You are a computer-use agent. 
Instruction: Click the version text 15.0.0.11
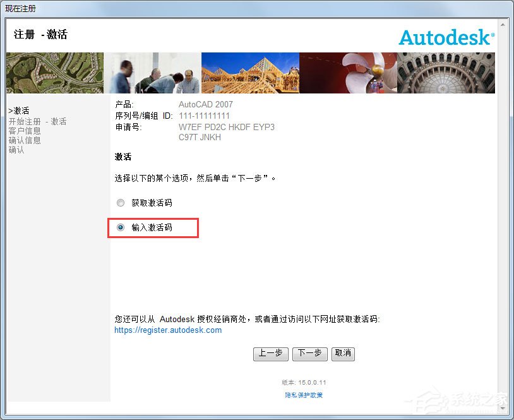(x=312, y=382)
